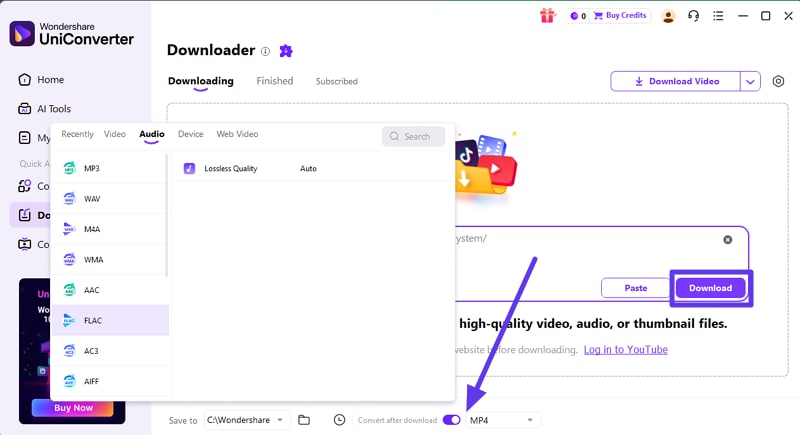Click the Home sidebar icon
800x435 pixels.
pyautogui.click(x=24, y=80)
